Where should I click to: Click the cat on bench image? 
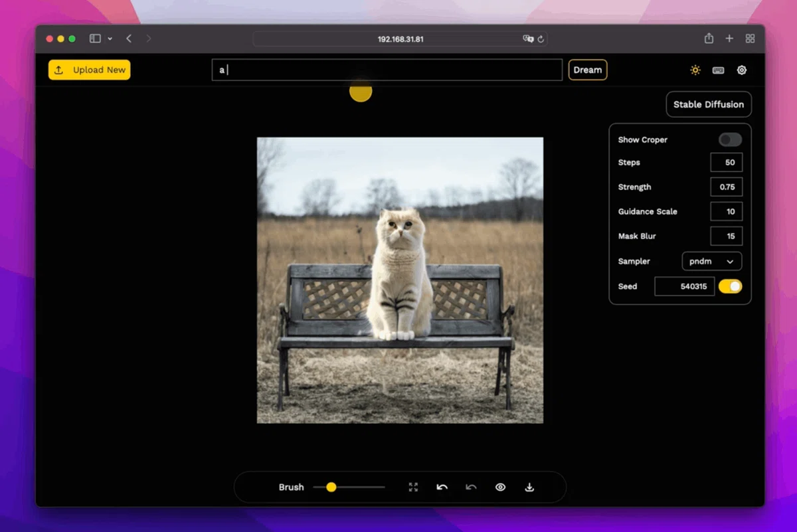pos(400,280)
